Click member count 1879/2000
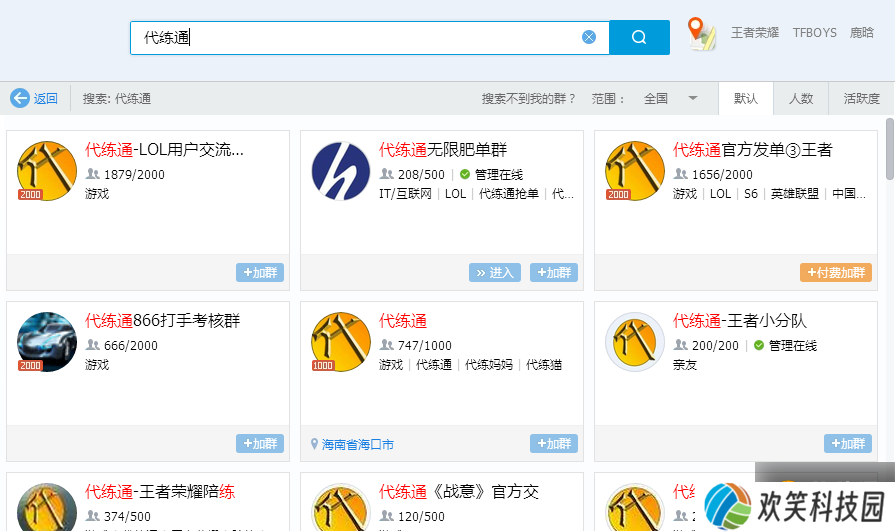The width and height of the screenshot is (895, 532). tap(134, 174)
